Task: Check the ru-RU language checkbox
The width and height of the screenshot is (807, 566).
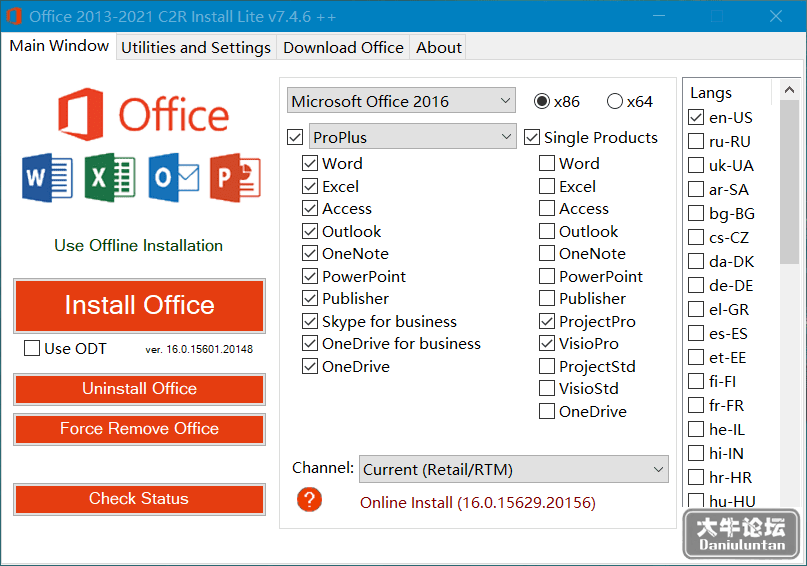Action: coord(696,141)
